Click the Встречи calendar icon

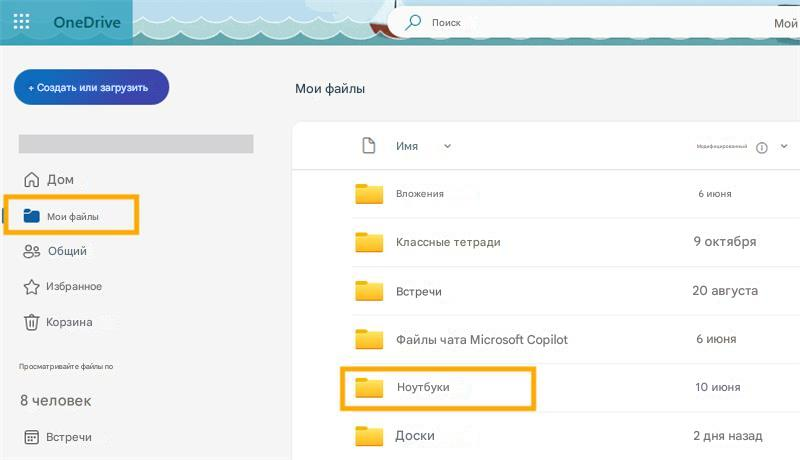32,437
